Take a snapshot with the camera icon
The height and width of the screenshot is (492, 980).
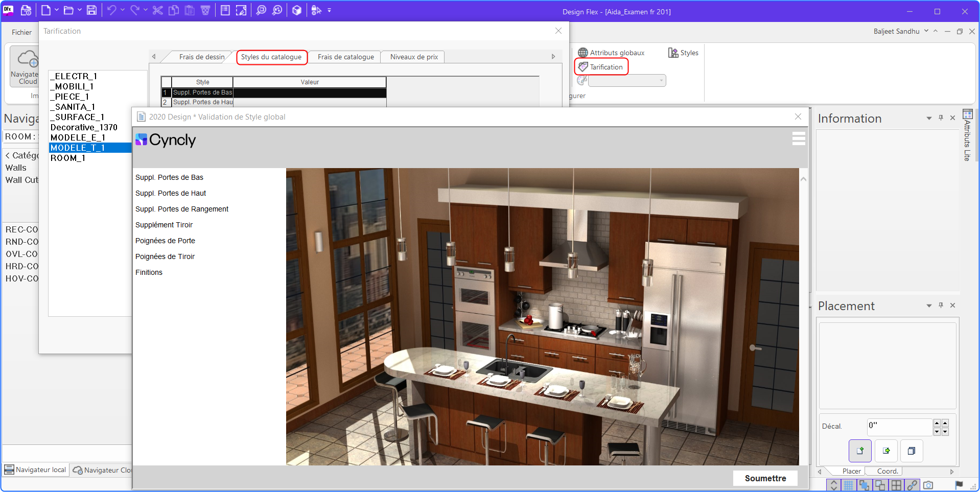(x=928, y=485)
